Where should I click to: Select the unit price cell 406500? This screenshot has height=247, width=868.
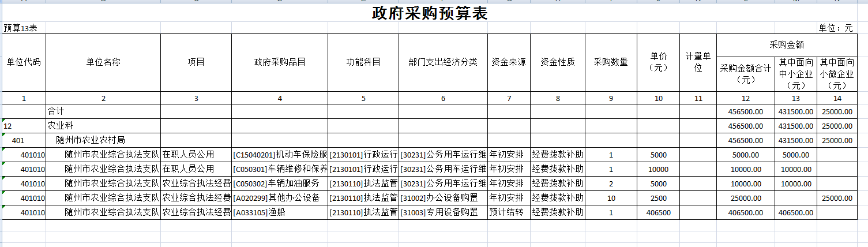658,212
